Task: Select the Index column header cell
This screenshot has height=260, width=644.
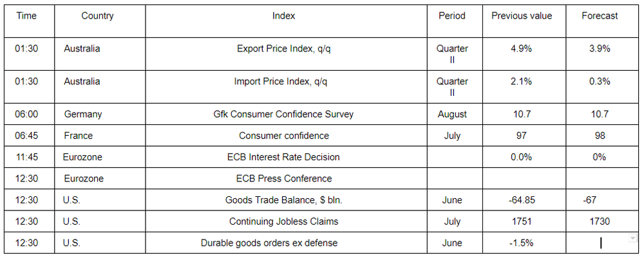Action: pos(286,21)
